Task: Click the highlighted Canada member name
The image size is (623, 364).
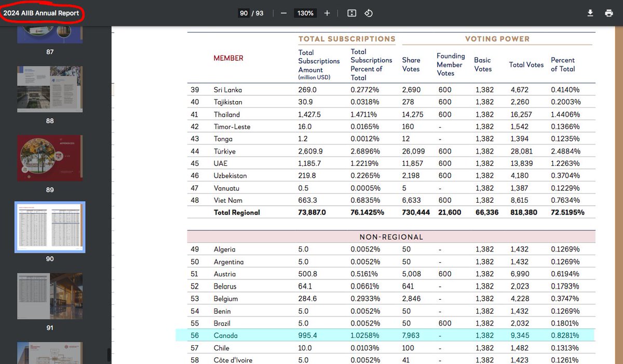Action: tap(225, 335)
